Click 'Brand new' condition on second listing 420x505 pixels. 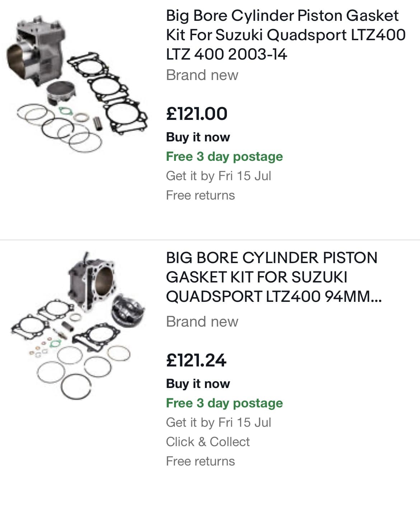[202, 322]
